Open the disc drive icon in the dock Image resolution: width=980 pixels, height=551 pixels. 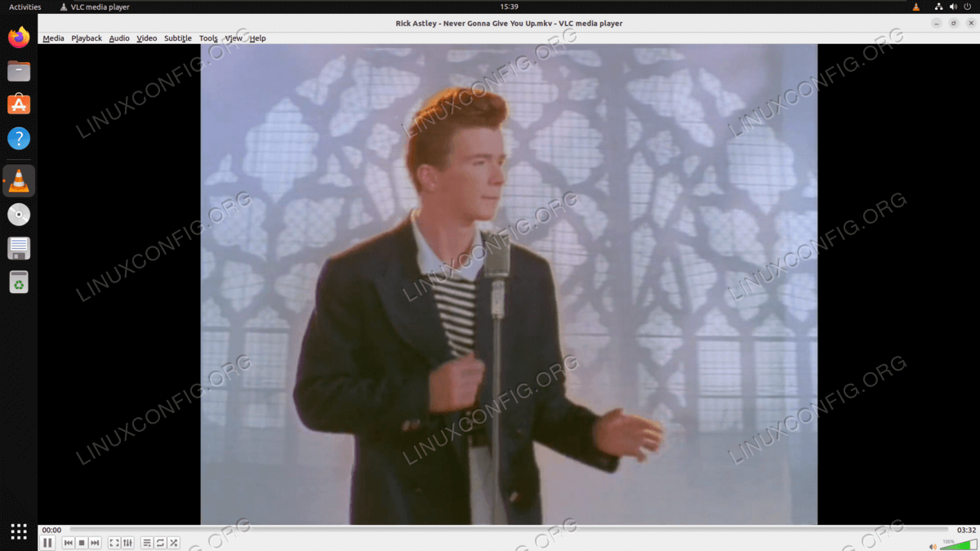point(19,215)
